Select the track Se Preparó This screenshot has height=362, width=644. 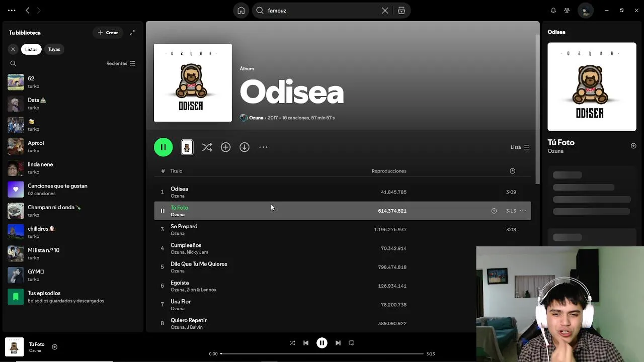(x=343, y=230)
